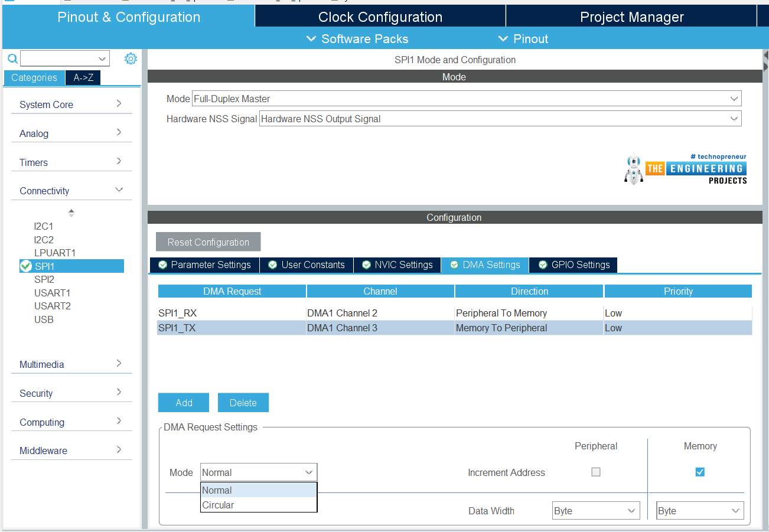Switch to Project Manager tab
This screenshot has width=769, height=532.
pos(631,17)
